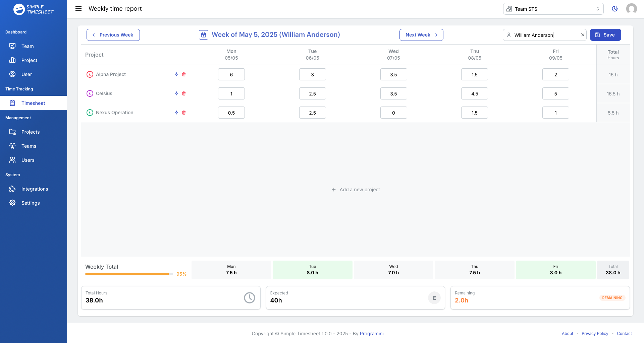Select the Timesheet icon in sidebar
Image resolution: width=644 pixels, height=343 pixels.
tap(12, 103)
